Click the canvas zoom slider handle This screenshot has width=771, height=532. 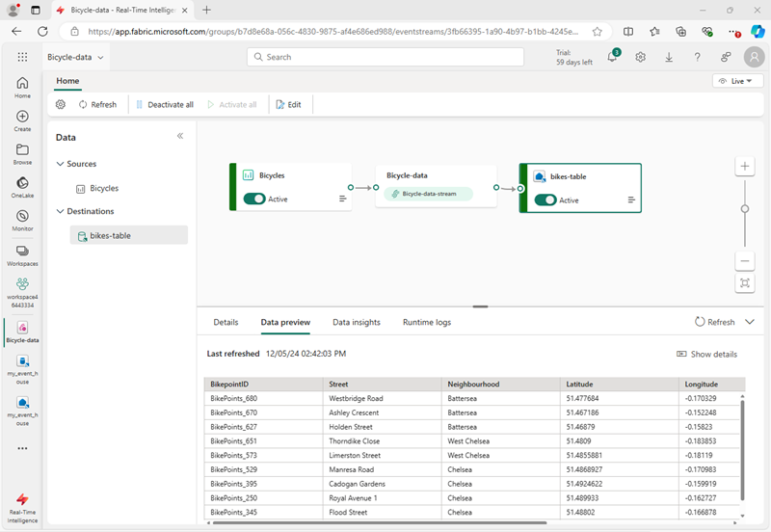click(x=745, y=209)
